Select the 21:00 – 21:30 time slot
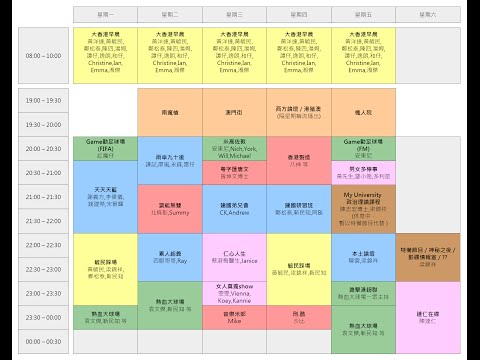 (x=43, y=197)
